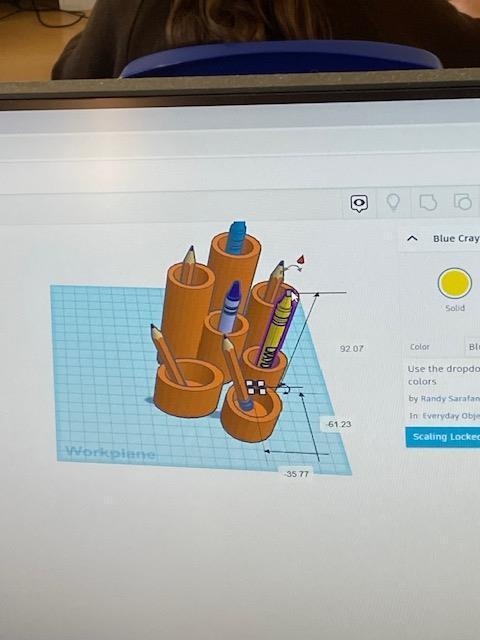Click the Ungroup shapes icon
Screen dimensions: 480x640
tap(463, 202)
